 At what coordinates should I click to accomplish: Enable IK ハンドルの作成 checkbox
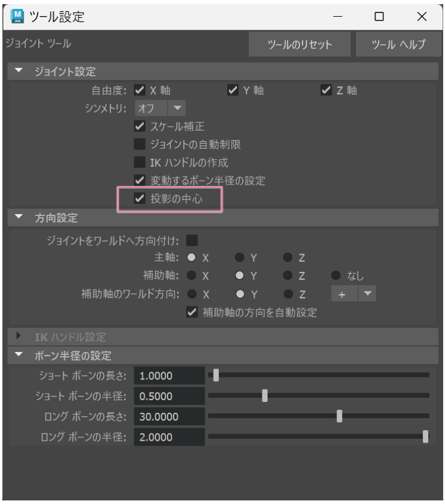click(x=140, y=162)
